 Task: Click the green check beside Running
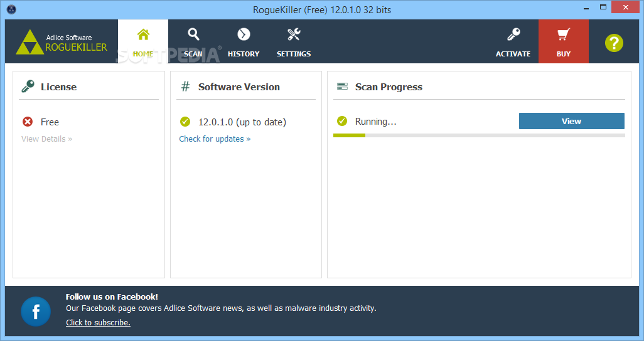point(342,121)
